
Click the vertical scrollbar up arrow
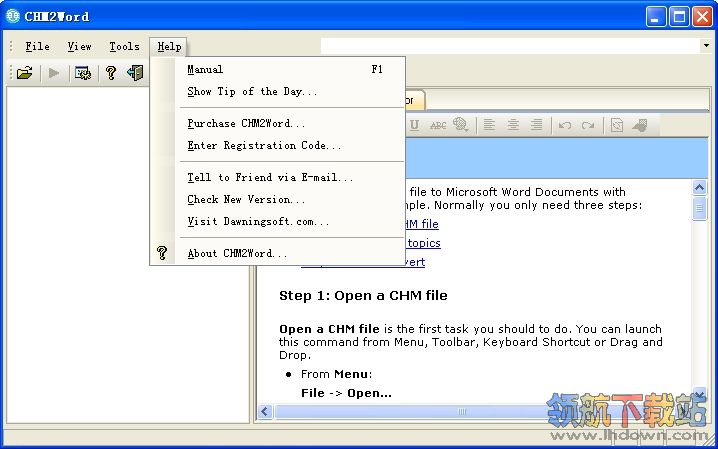tap(699, 188)
